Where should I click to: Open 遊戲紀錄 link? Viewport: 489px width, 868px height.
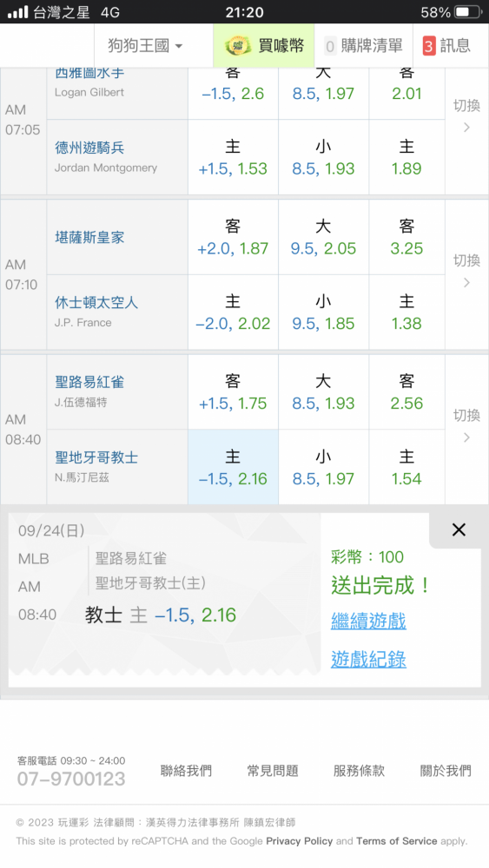point(368,659)
